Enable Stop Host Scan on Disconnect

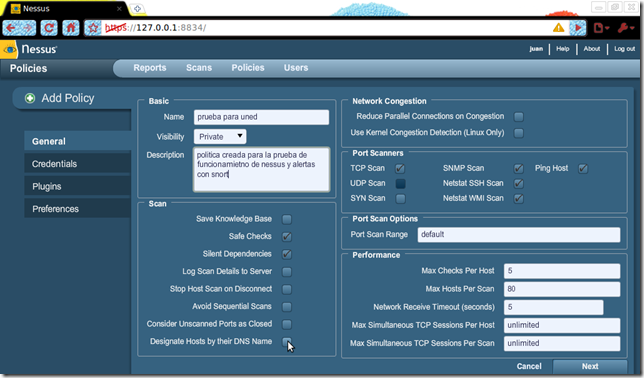coord(287,290)
